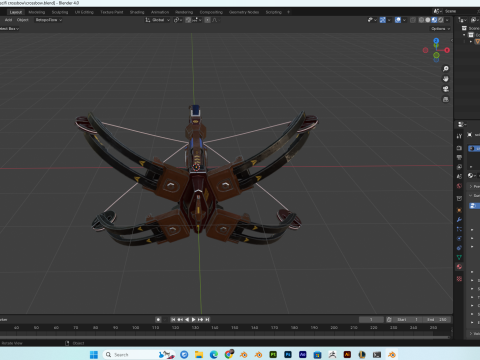Click the Scene Collection icon in outliner
This screenshot has width=480, height=360.
tap(464, 28)
